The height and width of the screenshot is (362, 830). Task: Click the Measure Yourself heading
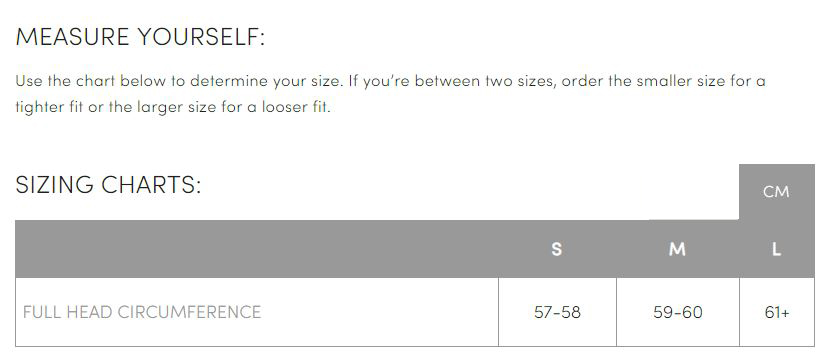point(140,37)
